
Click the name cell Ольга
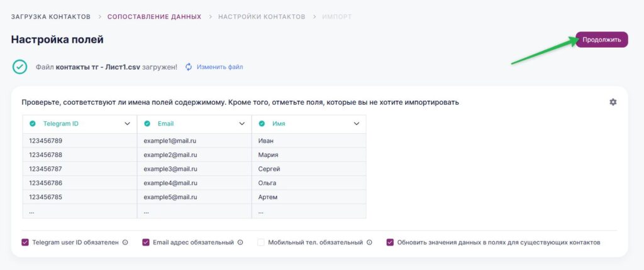tap(309, 183)
